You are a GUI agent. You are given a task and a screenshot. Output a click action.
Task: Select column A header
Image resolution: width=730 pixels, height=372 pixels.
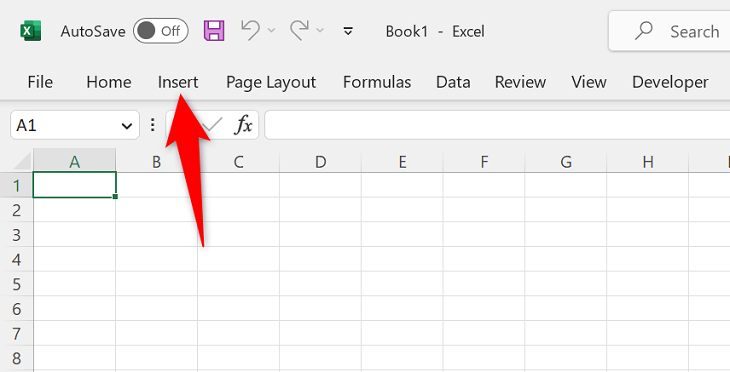pyautogui.click(x=74, y=161)
